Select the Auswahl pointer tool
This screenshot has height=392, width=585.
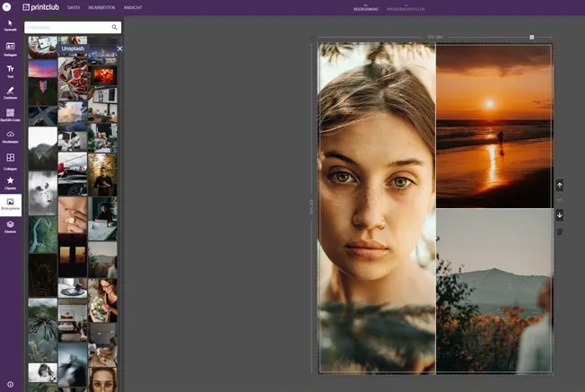pos(10,25)
